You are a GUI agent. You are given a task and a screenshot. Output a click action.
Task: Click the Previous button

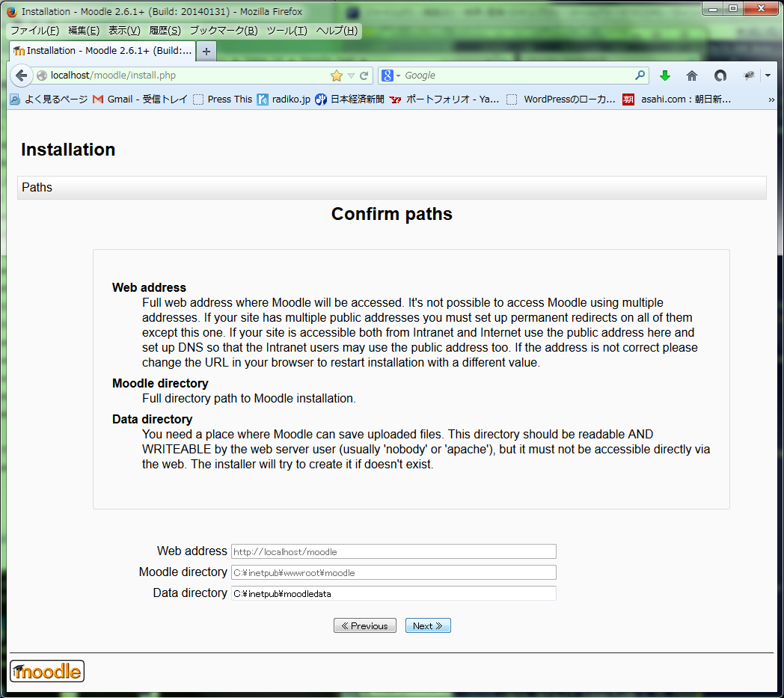pyautogui.click(x=365, y=625)
